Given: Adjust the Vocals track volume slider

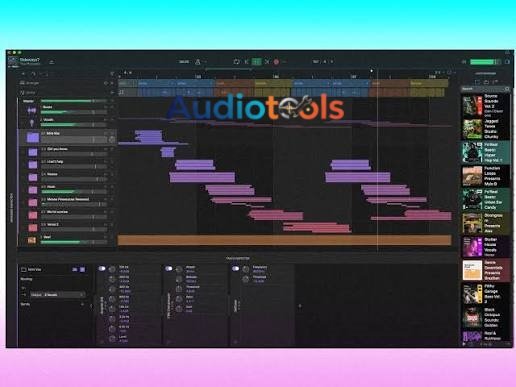Looking at the screenshot, I should tap(73, 125).
